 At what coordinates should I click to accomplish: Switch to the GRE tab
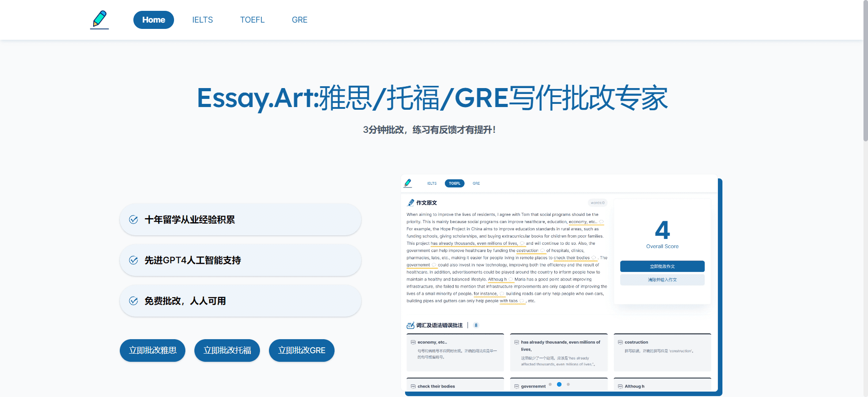(x=300, y=20)
